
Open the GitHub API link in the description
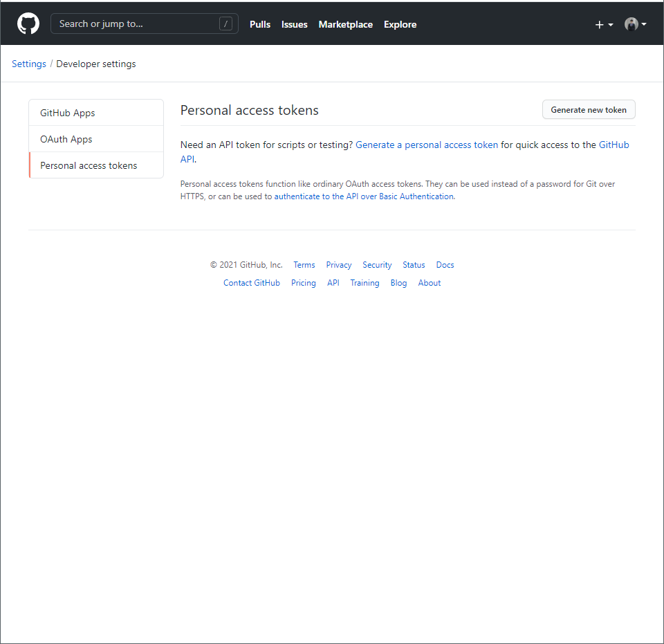(x=614, y=145)
